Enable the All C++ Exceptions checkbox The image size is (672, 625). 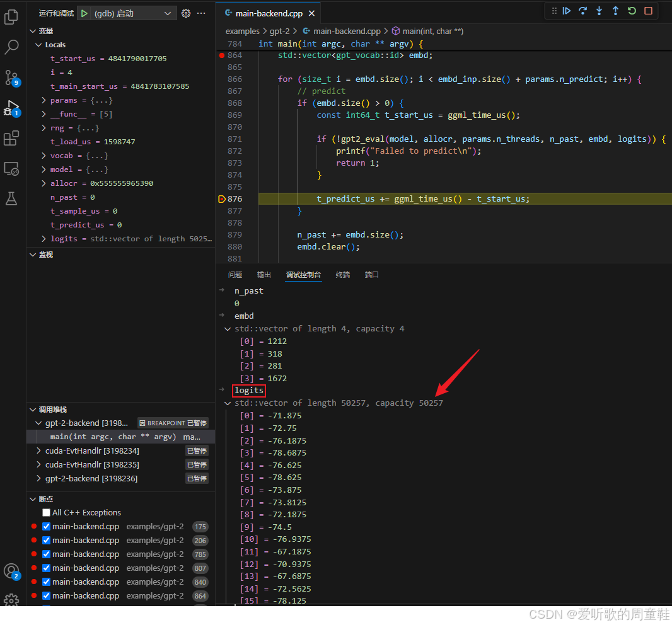[46, 513]
